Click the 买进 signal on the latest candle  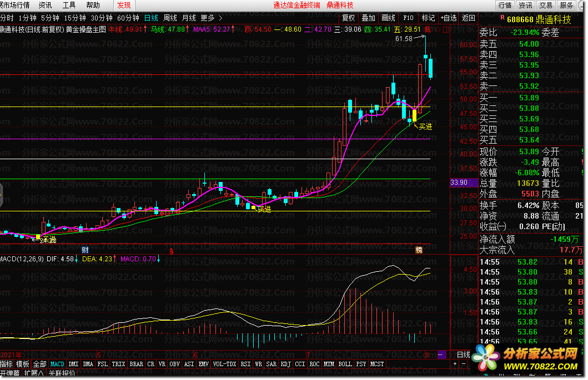[426, 126]
